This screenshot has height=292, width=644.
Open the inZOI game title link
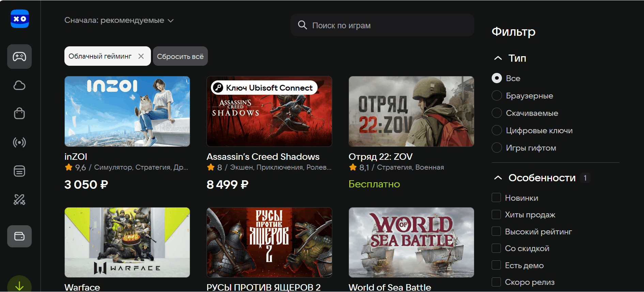point(76,157)
